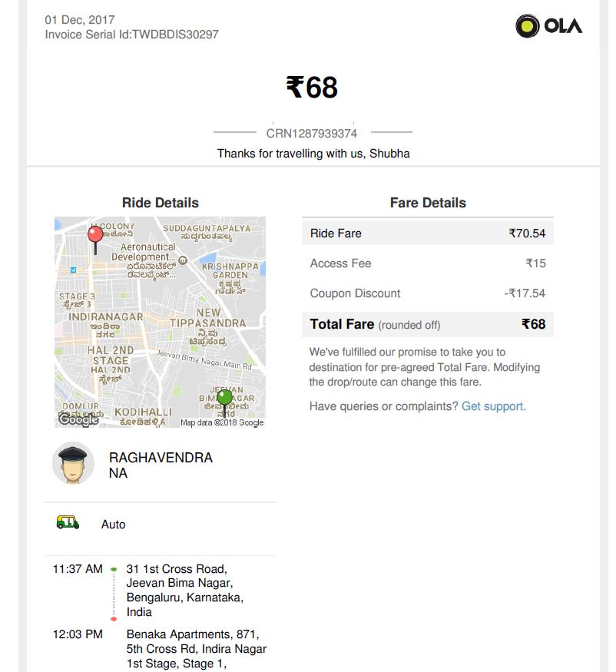Click the Benaka Apartments drop address
This screenshot has width=616, height=672.
196,649
